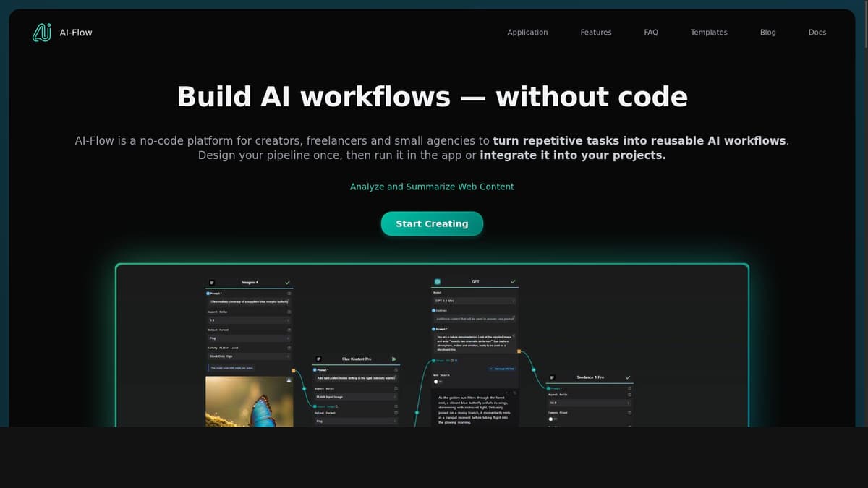Select Templates in the top navigation
The image size is (868, 488).
(709, 32)
